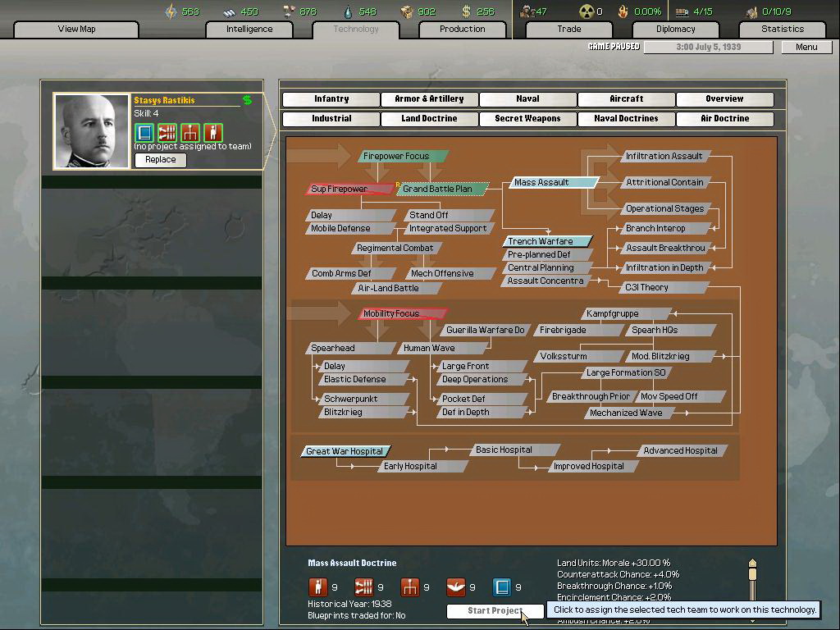
Task: Click the Start Project button
Action: 495,611
